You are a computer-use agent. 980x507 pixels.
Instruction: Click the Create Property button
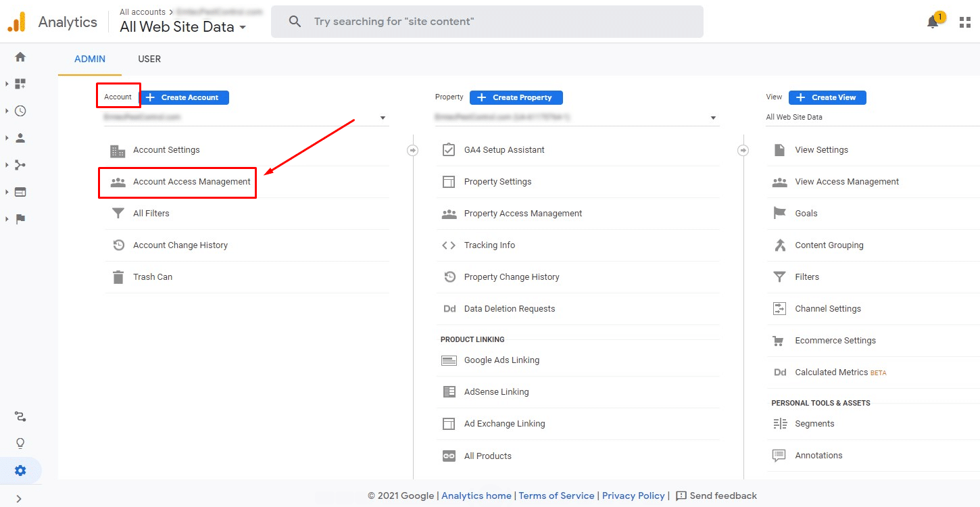coord(516,97)
